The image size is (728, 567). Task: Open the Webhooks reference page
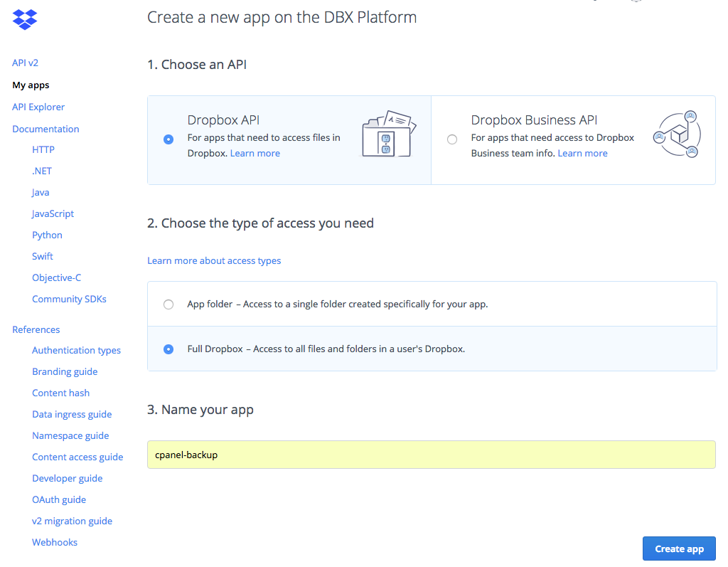point(55,542)
